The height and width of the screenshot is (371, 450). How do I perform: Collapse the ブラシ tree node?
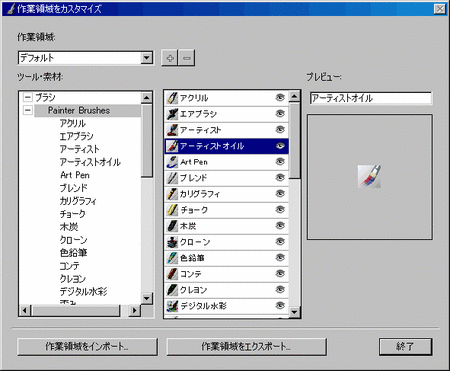(x=28, y=98)
